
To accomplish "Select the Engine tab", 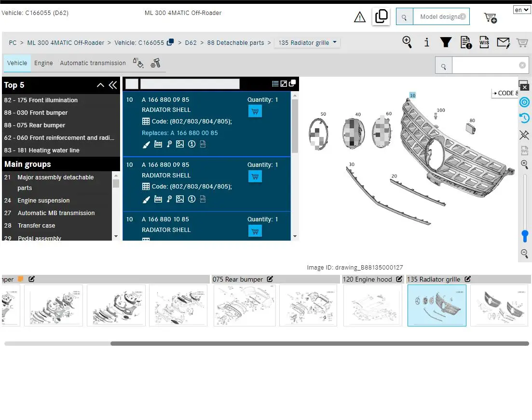I will tap(43, 63).
